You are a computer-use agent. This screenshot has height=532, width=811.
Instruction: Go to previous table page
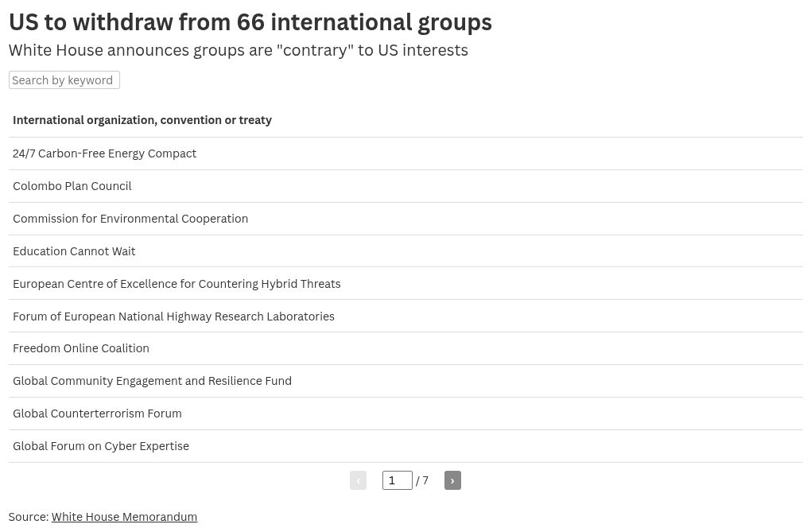[x=358, y=480]
